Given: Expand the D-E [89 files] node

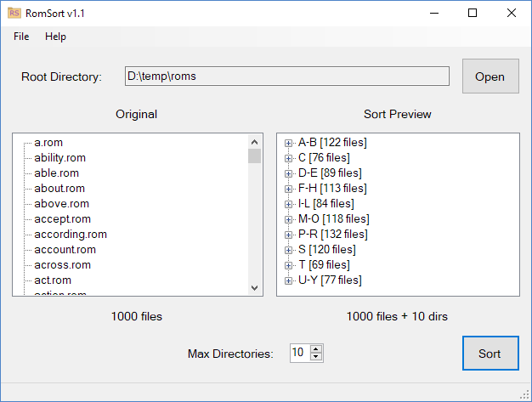Looking at the screenshot, I should (288, 173).
